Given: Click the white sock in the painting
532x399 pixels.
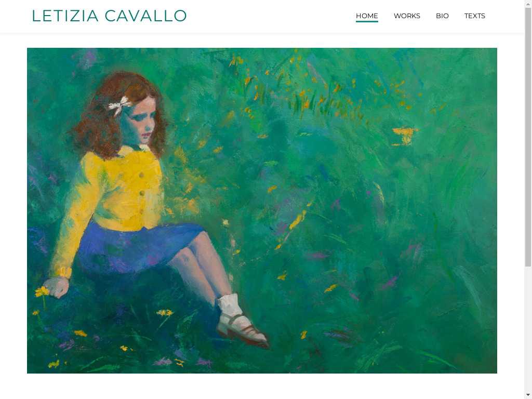Looking at the screenshot, I should pyautogui.click(x=229, y=303).
